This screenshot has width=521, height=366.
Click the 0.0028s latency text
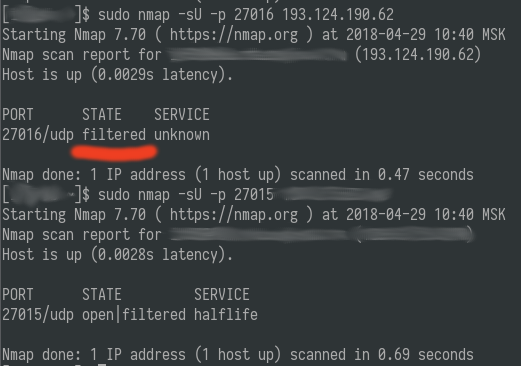(122, 255)
